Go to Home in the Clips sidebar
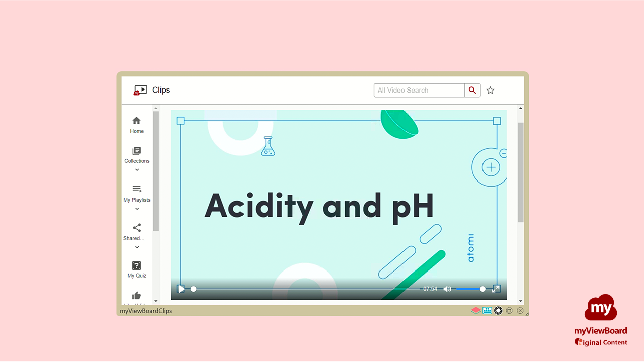644x362 pixels. 137,125
